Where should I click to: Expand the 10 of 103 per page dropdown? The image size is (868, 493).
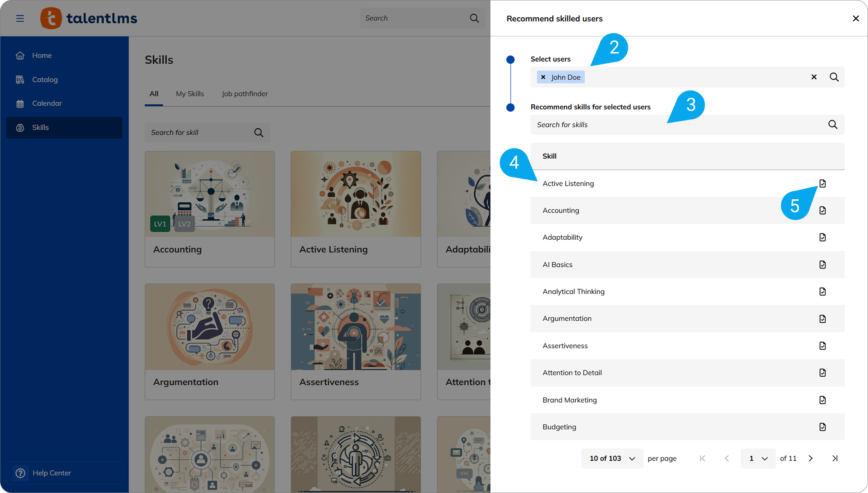[612, 458]
